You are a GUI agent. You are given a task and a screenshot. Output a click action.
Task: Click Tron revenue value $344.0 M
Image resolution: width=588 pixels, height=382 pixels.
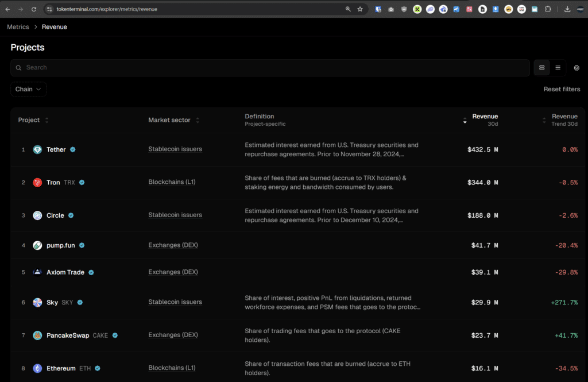[x=482, y=183]
